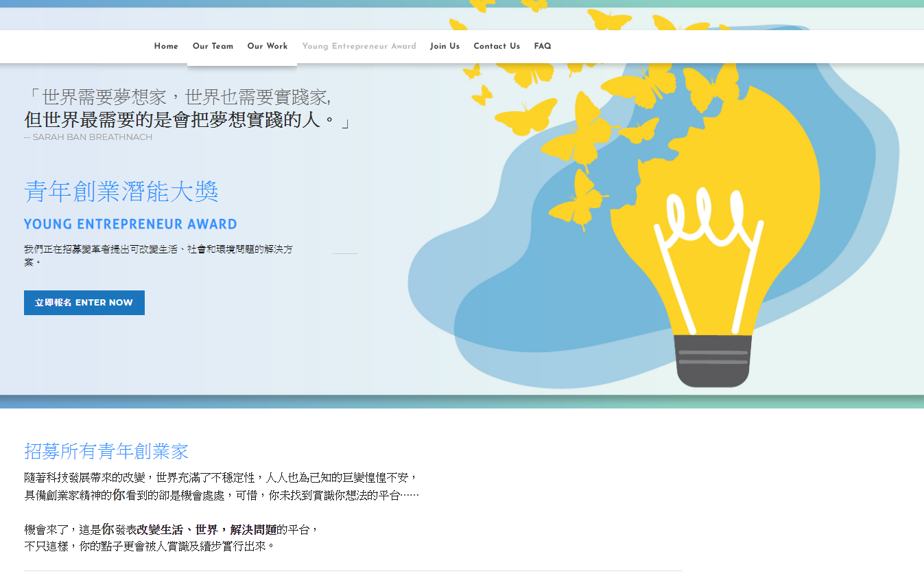Click the 招募所有青年創業家 section heading
This screenshot has height=576, width=924.
[x=106, y=452]
